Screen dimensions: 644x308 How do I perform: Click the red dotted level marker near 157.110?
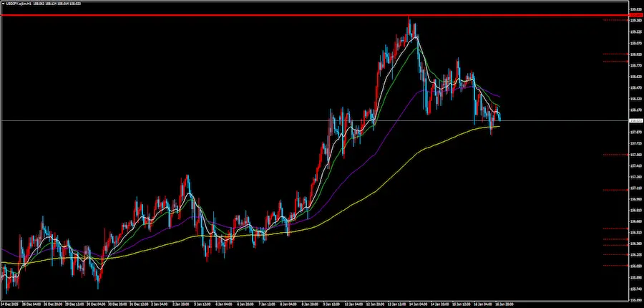(x=614, y=190)
